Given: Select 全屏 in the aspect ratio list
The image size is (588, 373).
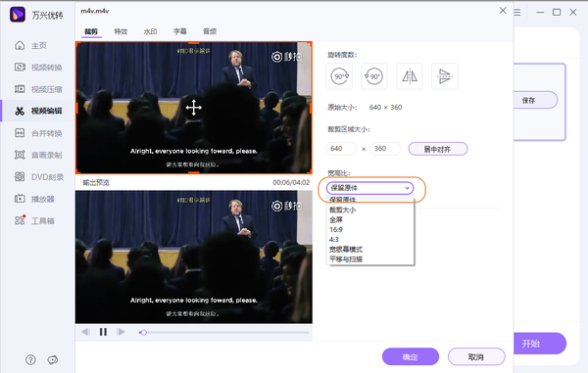Looking at the screenshot, I should [336, 220].
